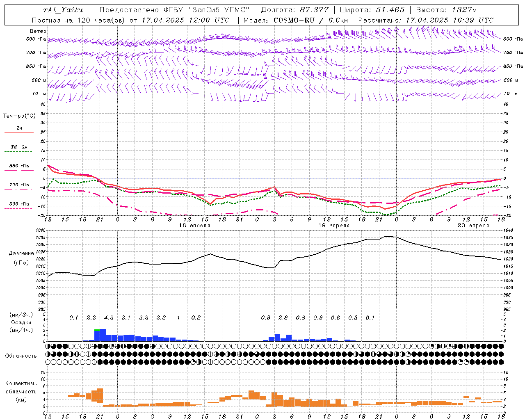
Task: Select the 2.3 three-hour precipitation value
Action: coord(91,317)
